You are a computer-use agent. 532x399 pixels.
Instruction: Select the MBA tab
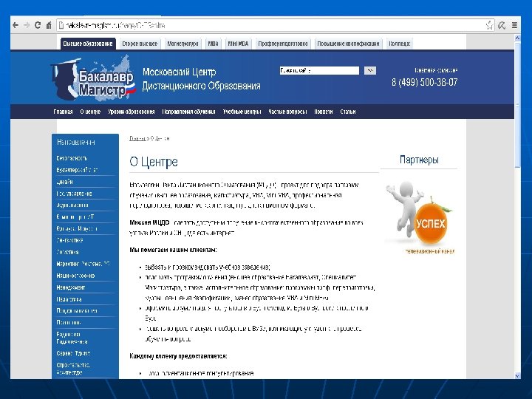pyautogui.click(x=213, y=44)
